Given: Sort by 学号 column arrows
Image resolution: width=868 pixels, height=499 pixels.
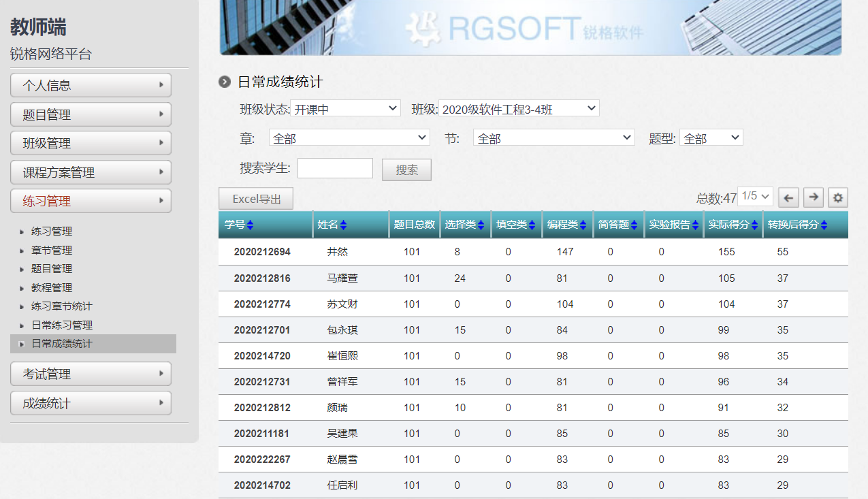Looking at the screenshot, I should point(250,225).
